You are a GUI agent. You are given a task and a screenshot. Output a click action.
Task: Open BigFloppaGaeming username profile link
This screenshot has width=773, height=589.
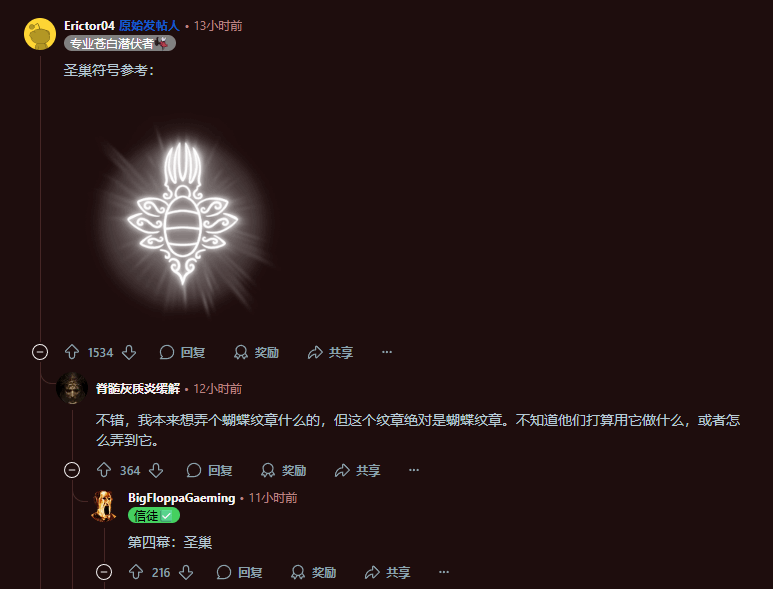click(x=181, y=498)
